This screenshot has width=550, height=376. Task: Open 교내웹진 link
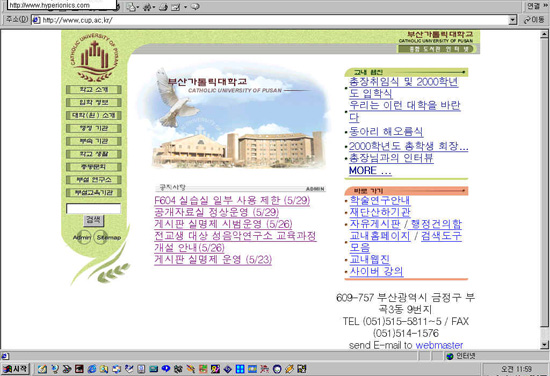coord(370,260)
